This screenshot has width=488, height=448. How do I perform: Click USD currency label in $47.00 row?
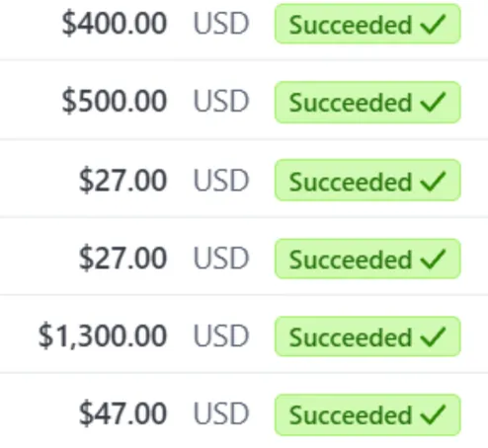221,413
